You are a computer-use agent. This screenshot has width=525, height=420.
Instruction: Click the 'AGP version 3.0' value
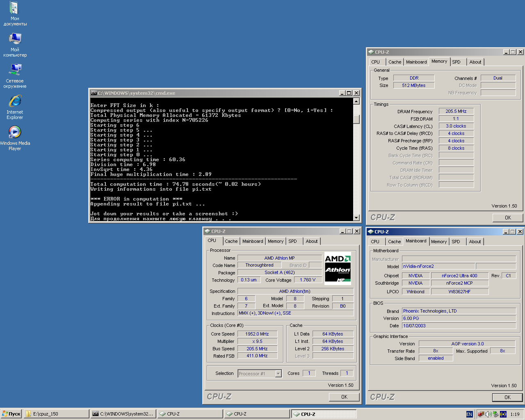coord(467,344)
